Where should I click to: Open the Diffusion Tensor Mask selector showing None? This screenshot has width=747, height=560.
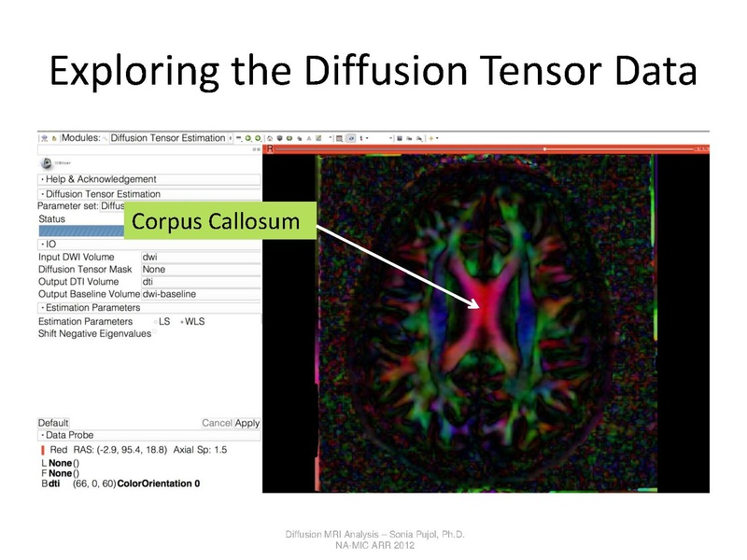201,270
